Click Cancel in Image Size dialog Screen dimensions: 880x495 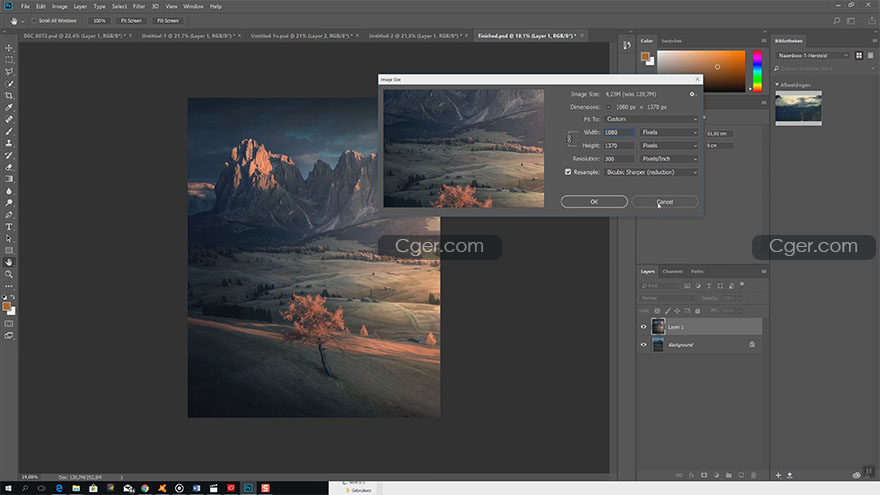coord(664,201)
